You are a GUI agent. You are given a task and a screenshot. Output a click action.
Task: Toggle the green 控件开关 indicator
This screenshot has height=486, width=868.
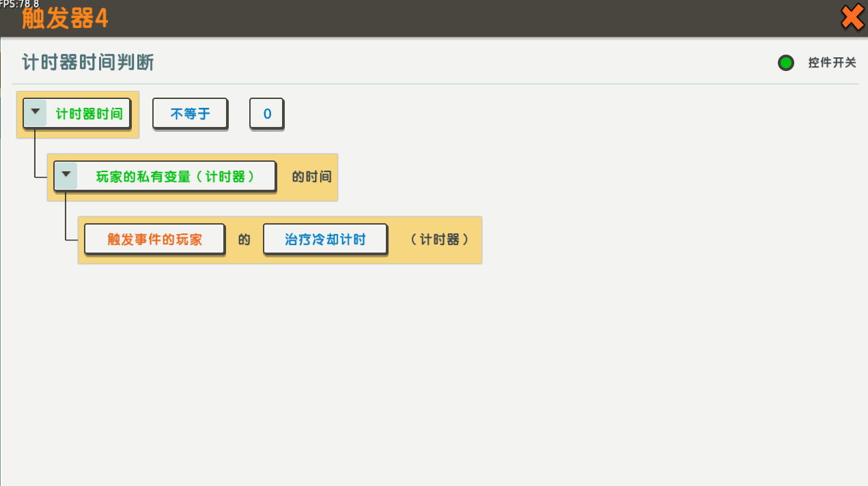coord(786,63)
